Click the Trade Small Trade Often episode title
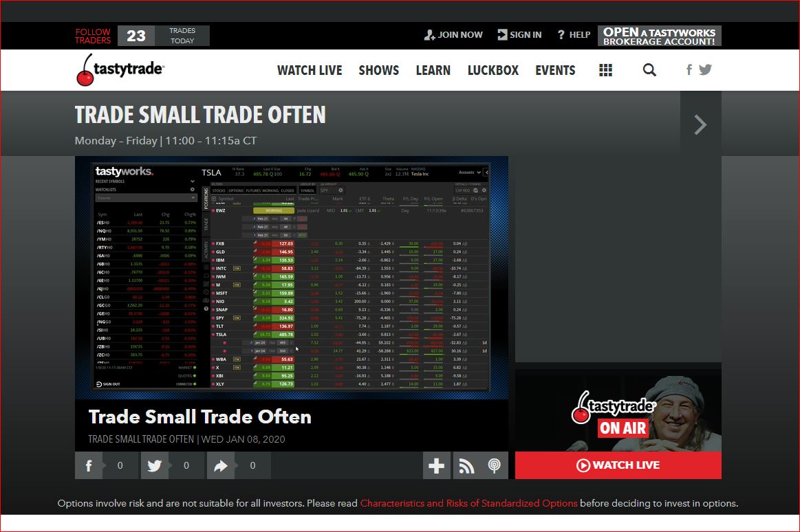 click(x=199, y=417)
